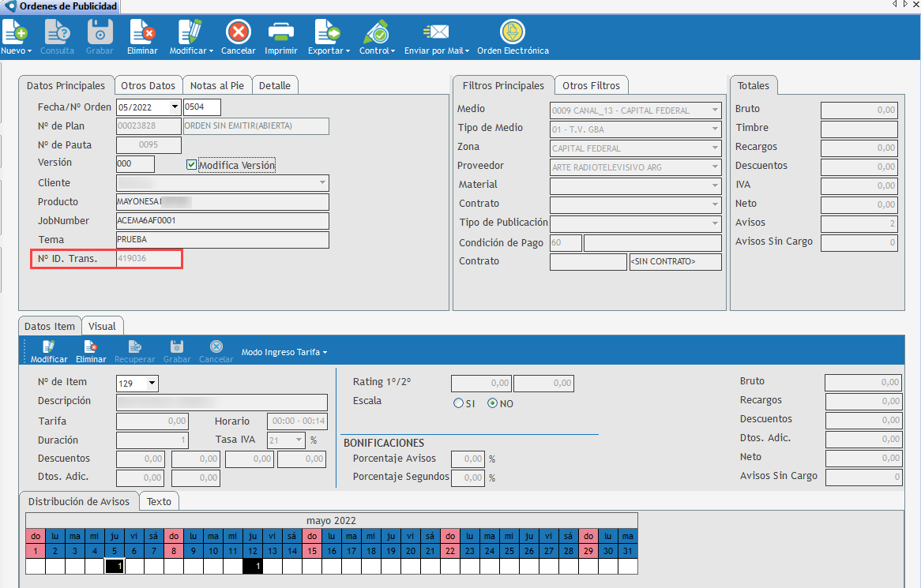Click the Tema field showing PRUEBA
This screenshot has height=588, width=921.
223,239
